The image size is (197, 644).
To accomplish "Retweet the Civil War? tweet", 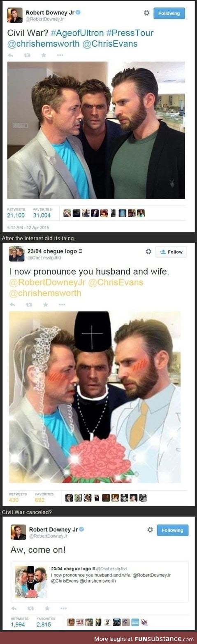I will click(x=27, y=54).
